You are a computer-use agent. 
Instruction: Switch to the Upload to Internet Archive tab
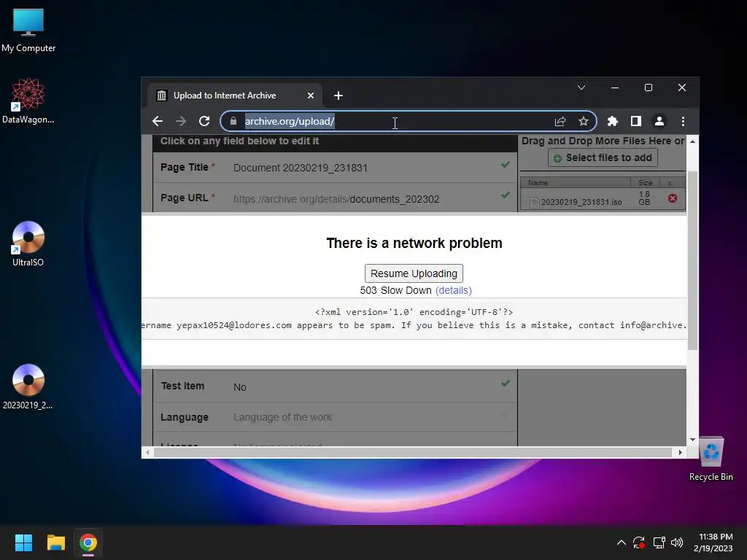(234, 96)
